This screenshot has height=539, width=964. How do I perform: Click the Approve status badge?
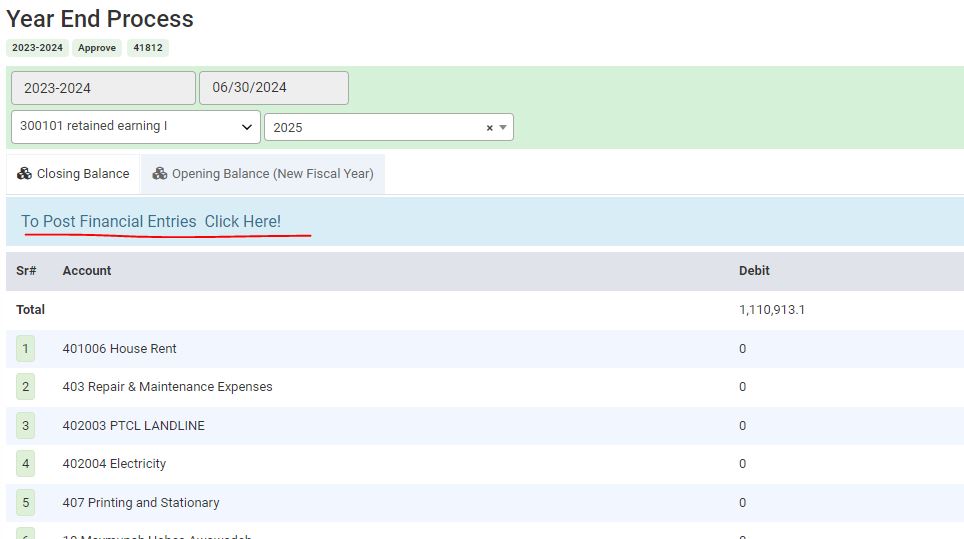[x=97, y=48]
